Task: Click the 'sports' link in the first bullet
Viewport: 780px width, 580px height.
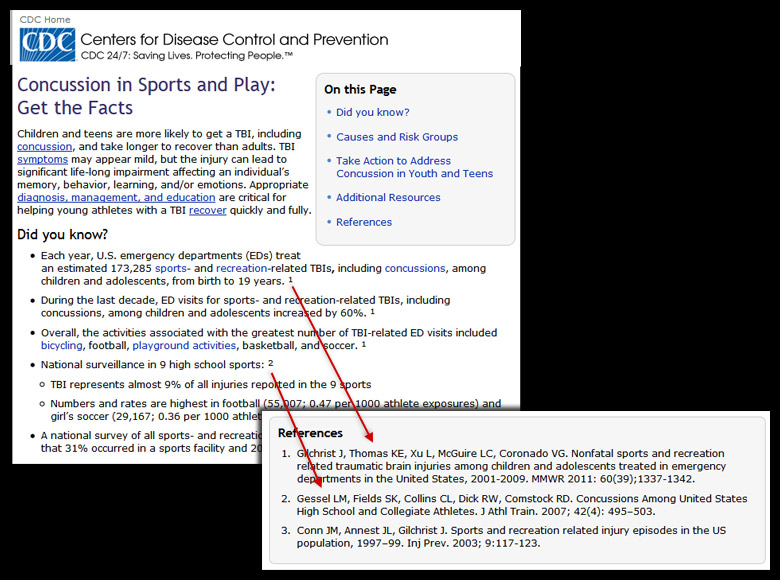Action: (x=171, y=269)
